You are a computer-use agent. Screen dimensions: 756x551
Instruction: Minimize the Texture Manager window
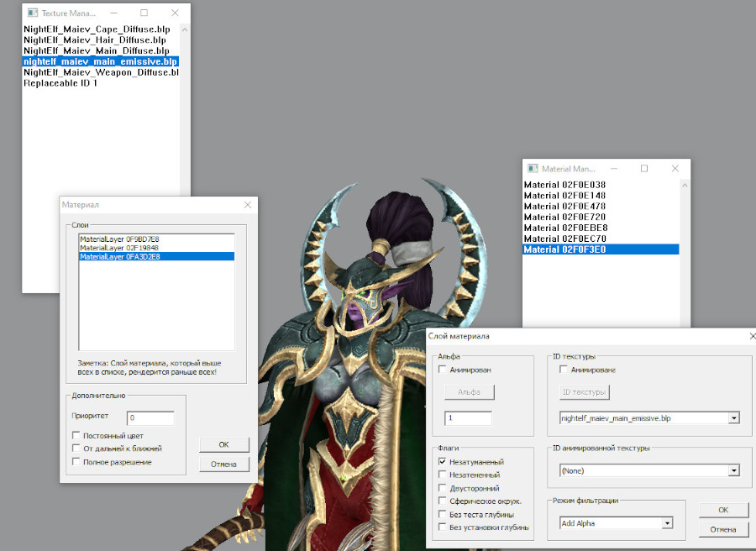[x=113, y=13]
